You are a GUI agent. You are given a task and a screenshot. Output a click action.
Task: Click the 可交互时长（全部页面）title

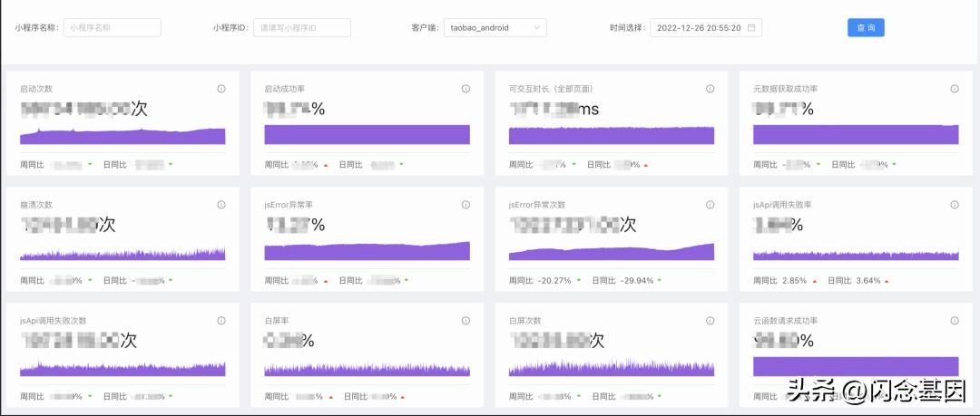551,89
